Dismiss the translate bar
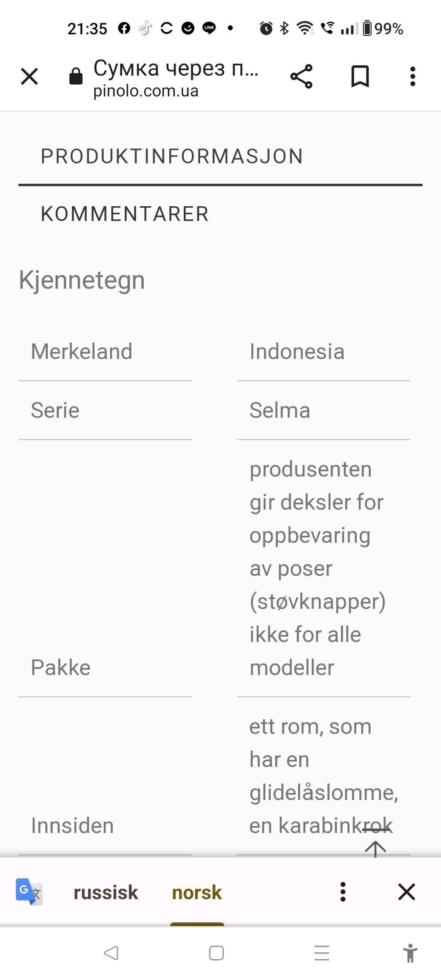 407,892
